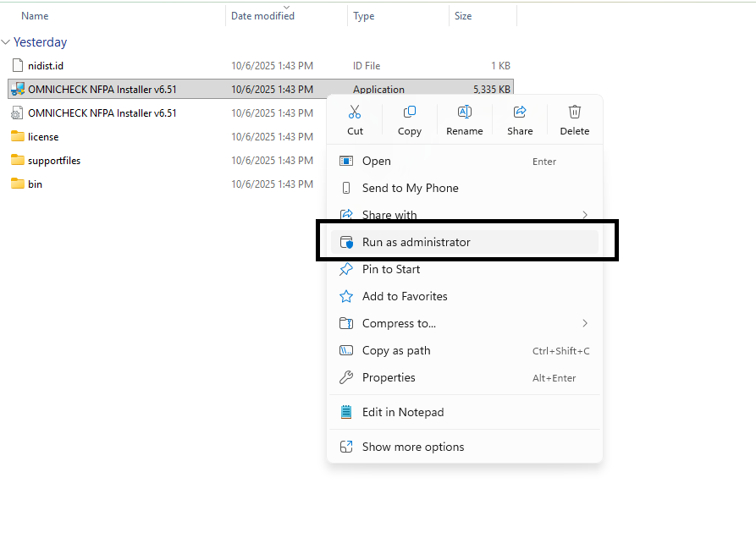Choose Show more options

(413, 447)
